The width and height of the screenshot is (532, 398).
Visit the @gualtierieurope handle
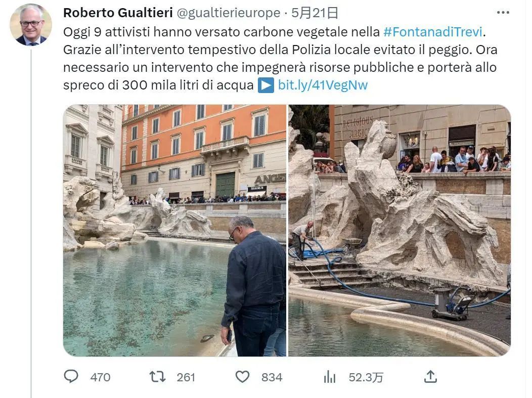(229, 13)
